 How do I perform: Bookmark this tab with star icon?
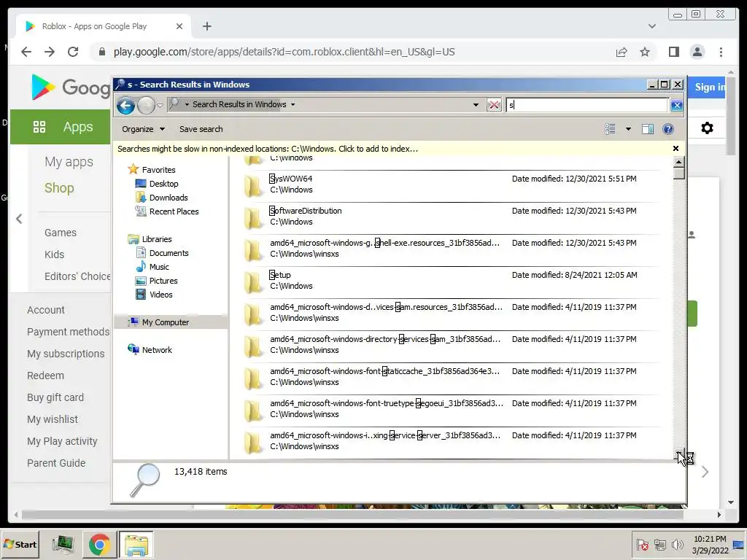point(645,52)
